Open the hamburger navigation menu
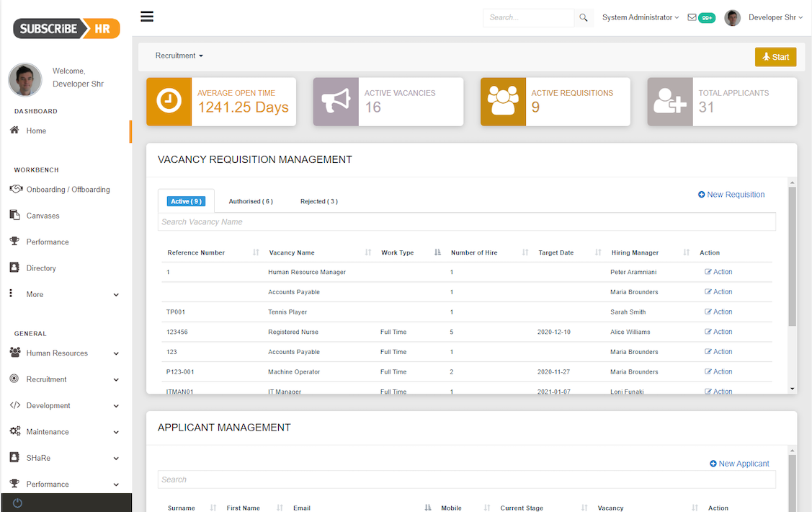 [x=147, y=16]
